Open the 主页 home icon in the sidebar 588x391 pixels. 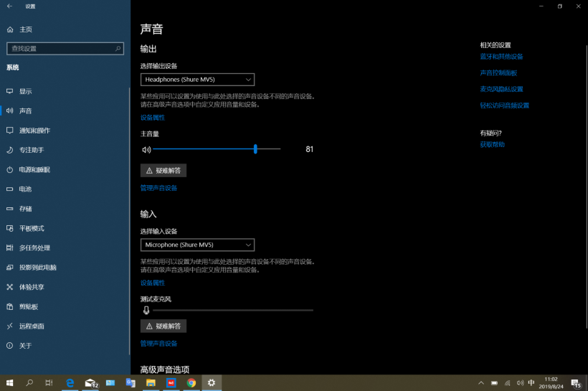10,29
